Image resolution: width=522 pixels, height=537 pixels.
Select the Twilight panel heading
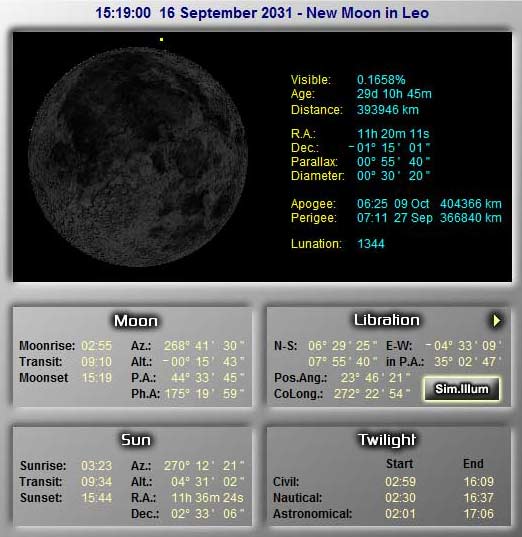[x=387, y=440]
